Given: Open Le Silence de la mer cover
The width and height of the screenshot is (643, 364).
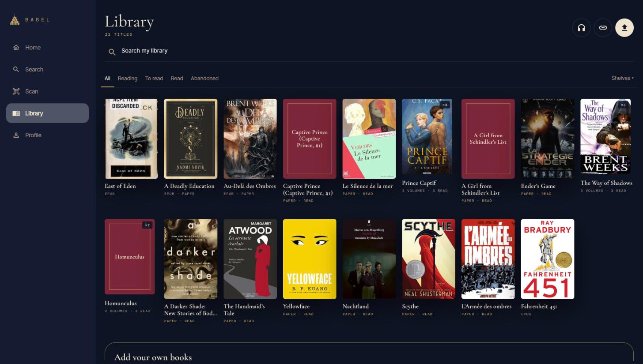Looking at the screenshot, I should pyautogui.click(x=369, y=139).
